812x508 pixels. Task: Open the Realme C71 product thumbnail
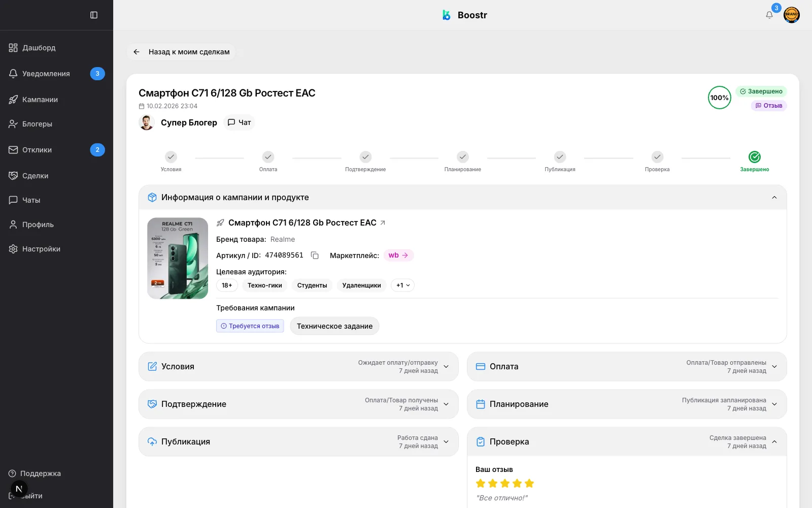click(178, 259)
